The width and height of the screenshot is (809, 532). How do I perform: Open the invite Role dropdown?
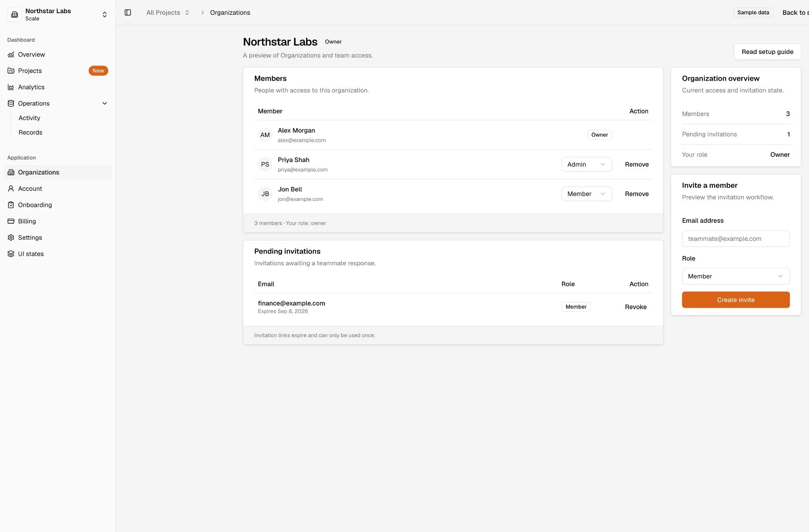735,276
